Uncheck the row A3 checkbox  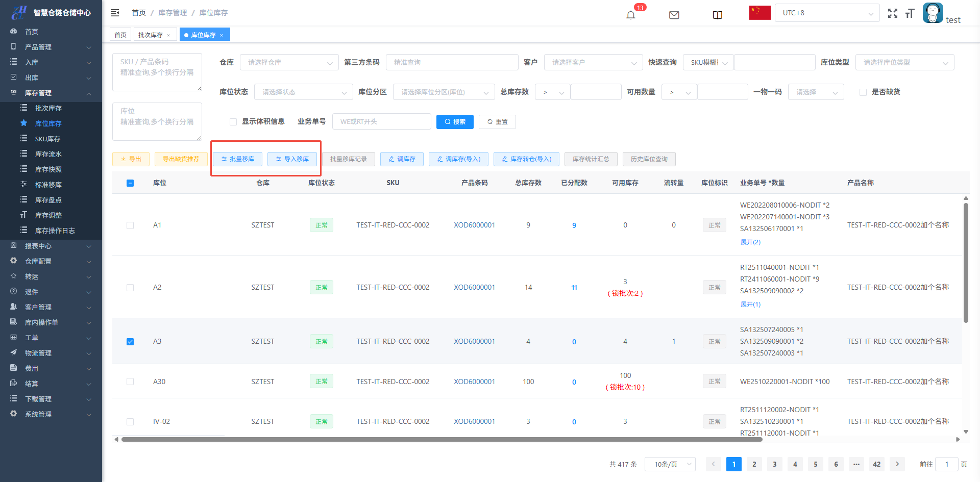pos(130,342)
